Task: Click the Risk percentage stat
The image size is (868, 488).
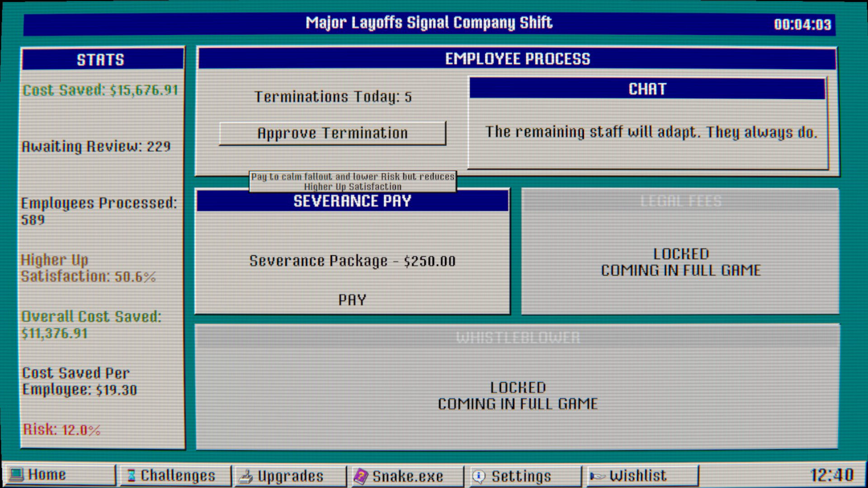Action: point(62,429)
